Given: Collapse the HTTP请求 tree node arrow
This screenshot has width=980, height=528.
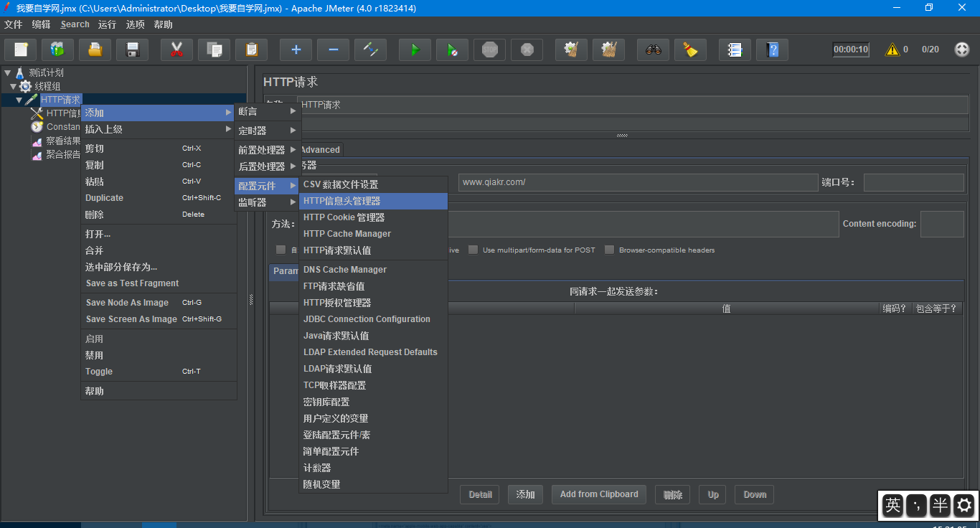Looking at the screenshot, I should click(19, 100).
